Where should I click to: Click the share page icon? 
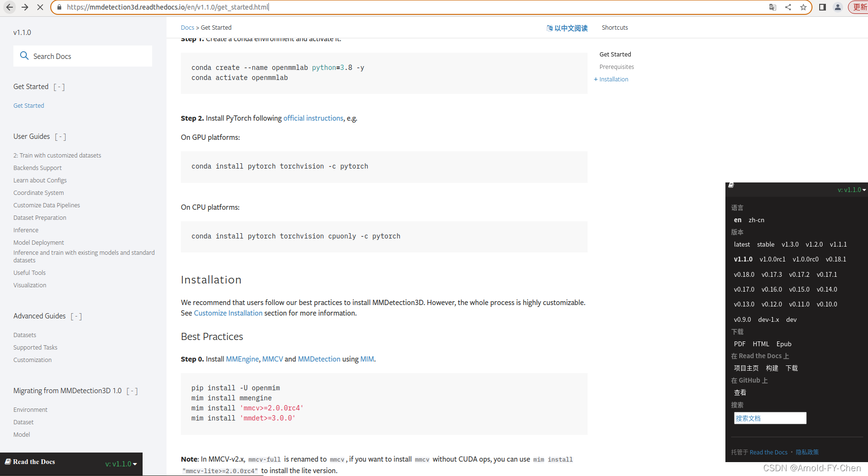pyautogui.click(x=788, y=7)
